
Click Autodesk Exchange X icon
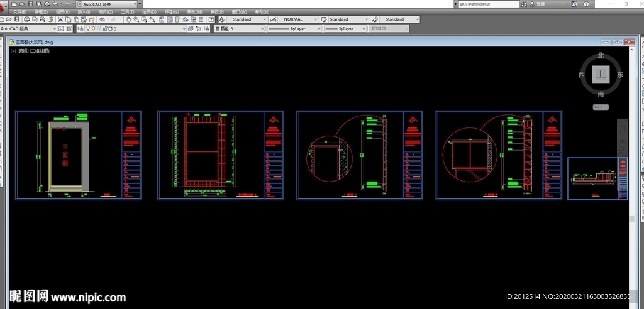(575, 4)
